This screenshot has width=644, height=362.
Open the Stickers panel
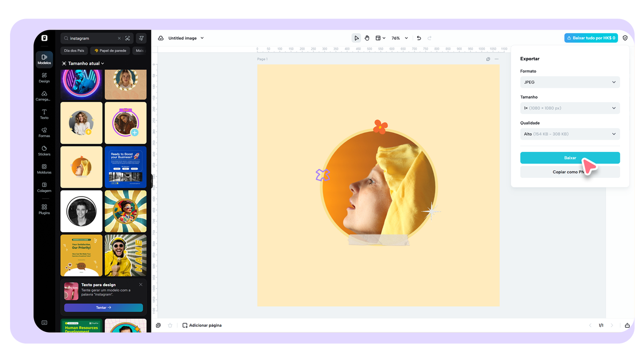click(x=44, y=151)
